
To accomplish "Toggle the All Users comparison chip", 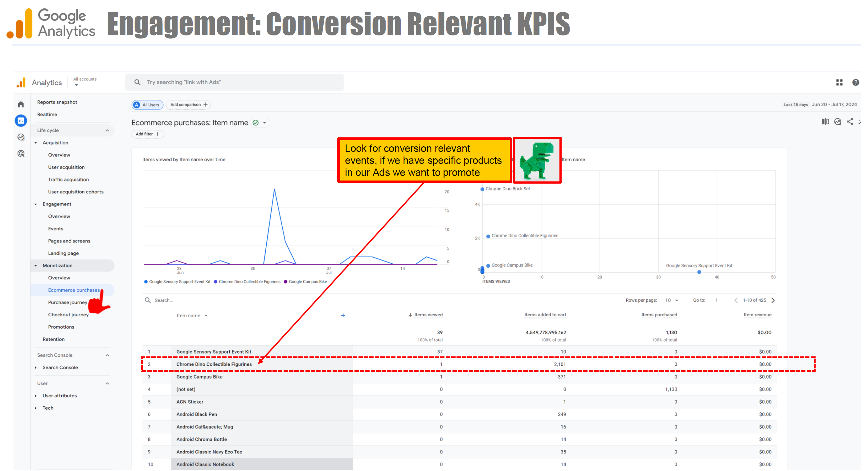I will 147,105.
